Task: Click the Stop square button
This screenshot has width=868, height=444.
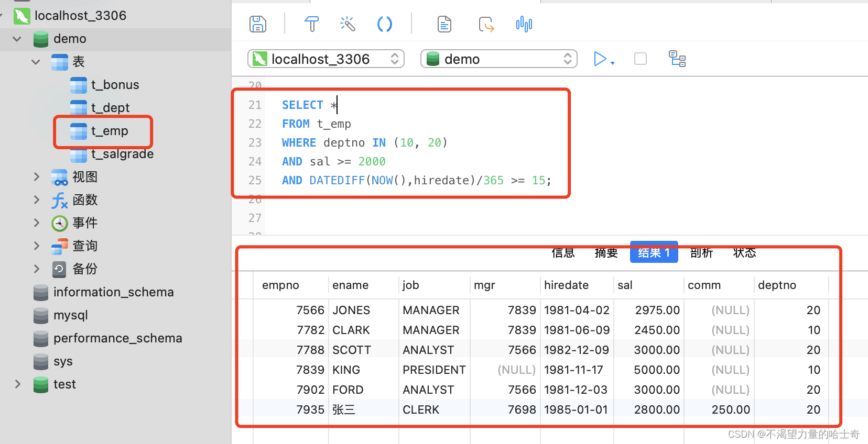Action: tap(640, 59)
